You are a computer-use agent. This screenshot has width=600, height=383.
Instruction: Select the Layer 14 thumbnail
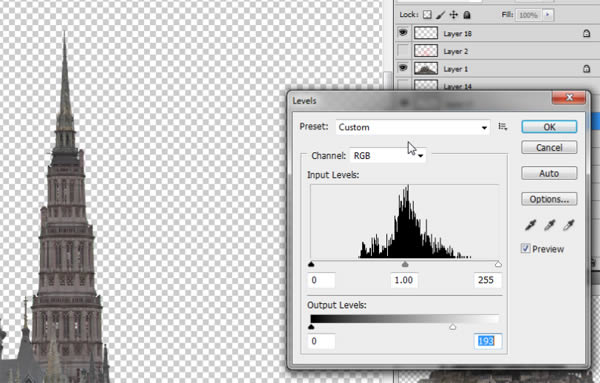pos(426,85)
